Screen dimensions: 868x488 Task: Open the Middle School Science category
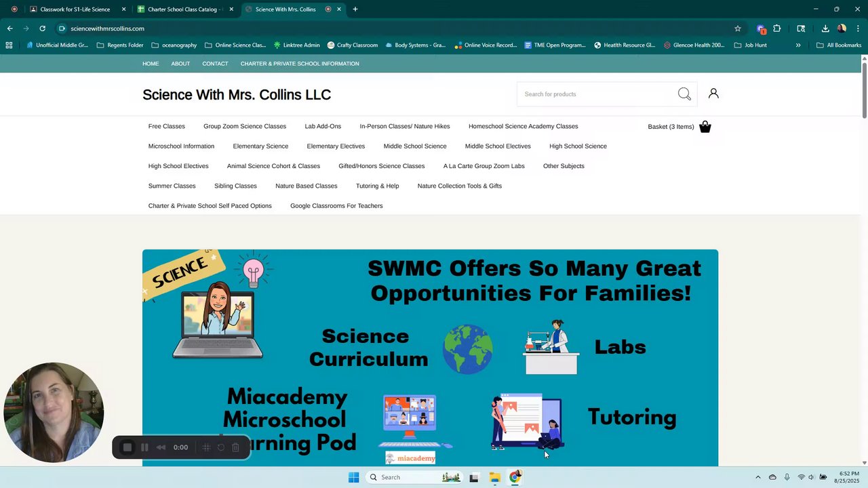pos(415,146)
